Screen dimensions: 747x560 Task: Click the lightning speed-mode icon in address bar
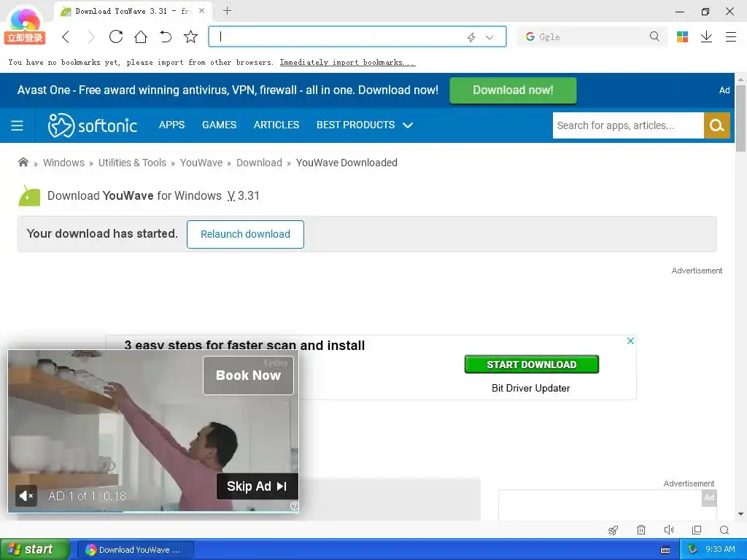coord(471,37)
